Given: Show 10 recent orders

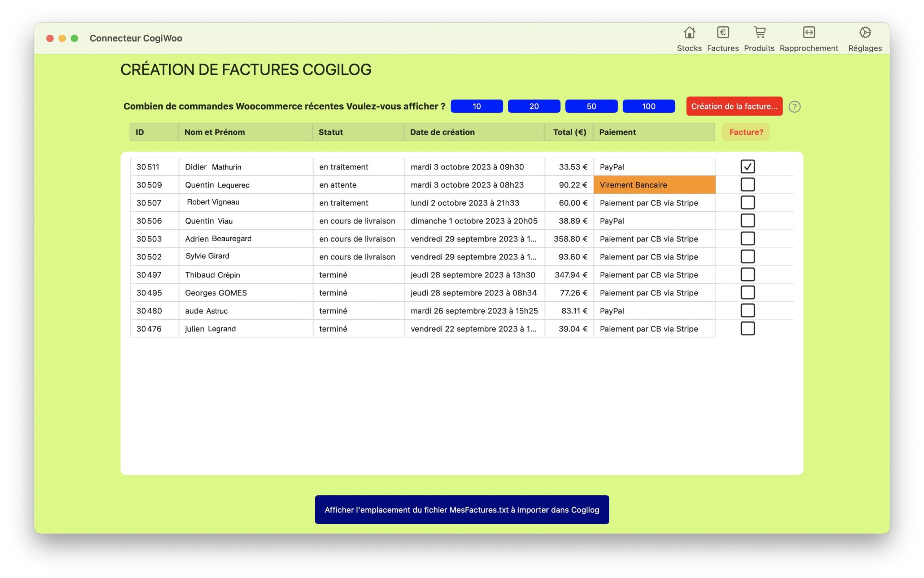Looking at the screenshot, I should (x=476, y=106).
